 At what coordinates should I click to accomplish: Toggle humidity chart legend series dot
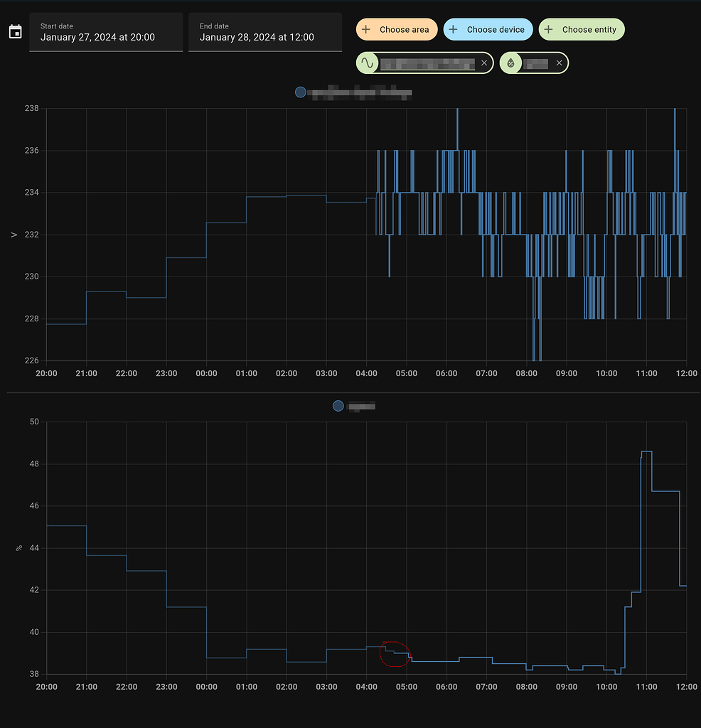[x=338, y=406]
